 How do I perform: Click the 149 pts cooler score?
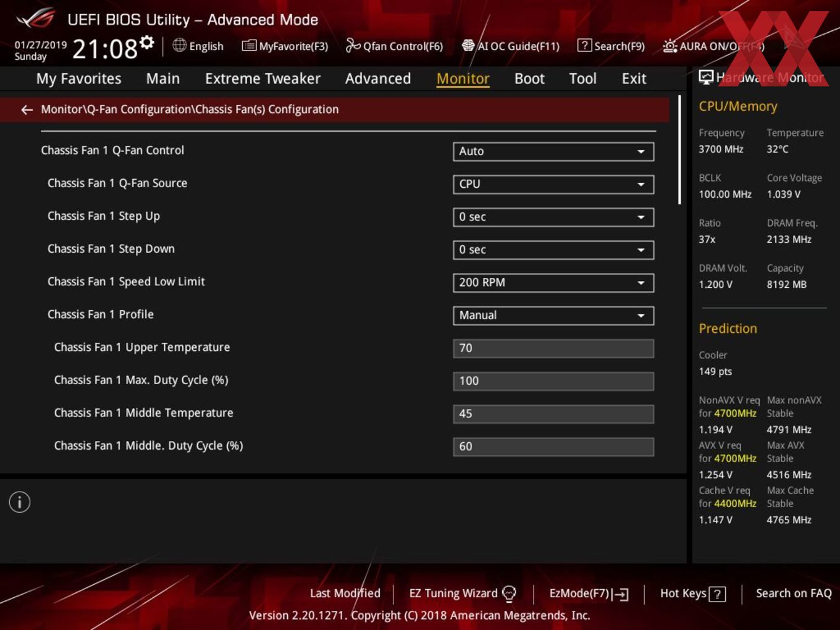(715, 371)
